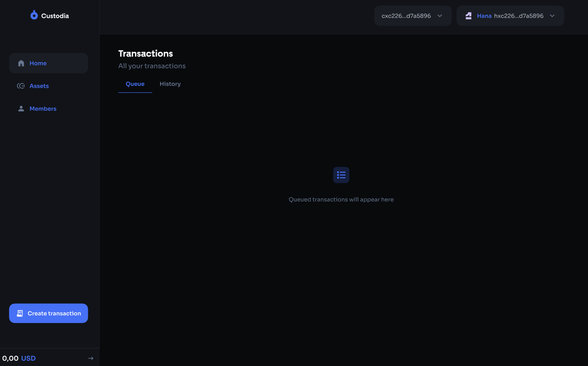This screenshot has width=588, height=366.
Task: Switch to the Queue tab
Action: 135,84
